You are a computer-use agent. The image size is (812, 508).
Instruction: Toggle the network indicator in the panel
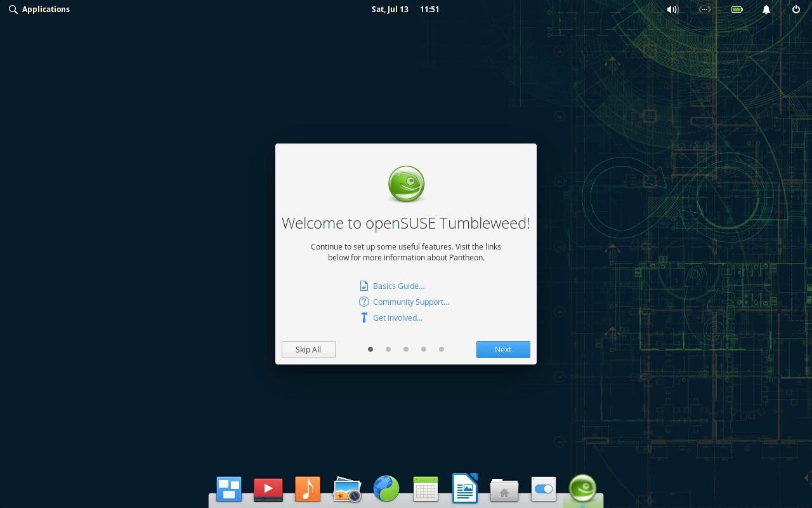coord(704,9)
